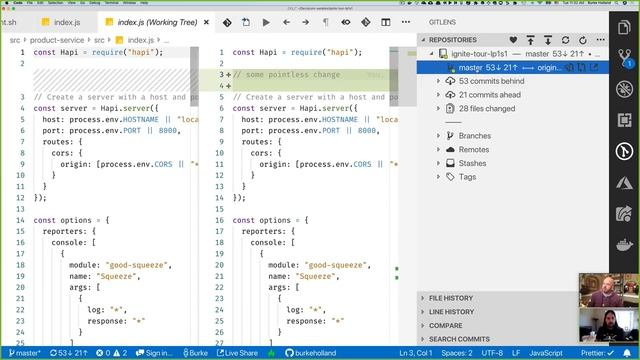Click product-service in the breadcrumb path
The width and height of the screenshot is (640, 360).
pos(57,40)
